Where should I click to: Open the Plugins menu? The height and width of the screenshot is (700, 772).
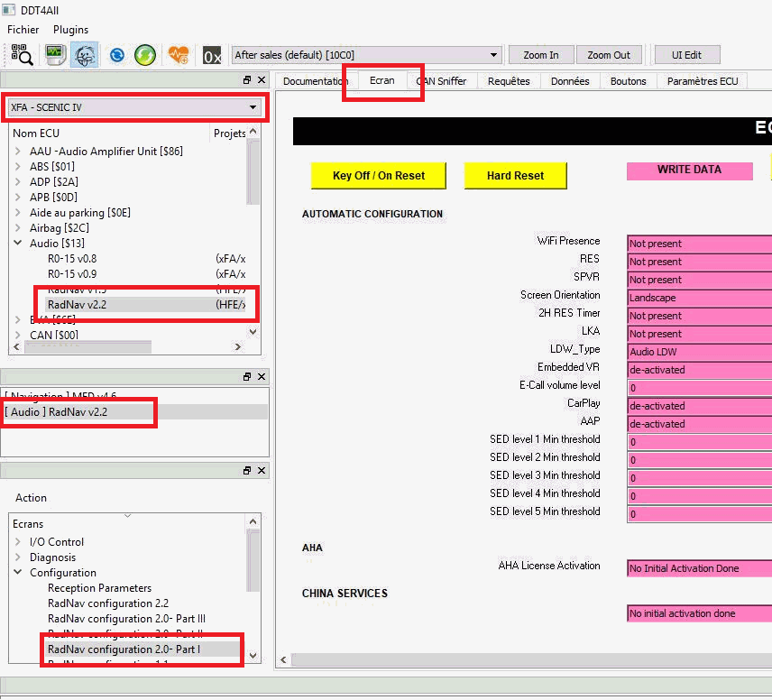coord(70,30)
